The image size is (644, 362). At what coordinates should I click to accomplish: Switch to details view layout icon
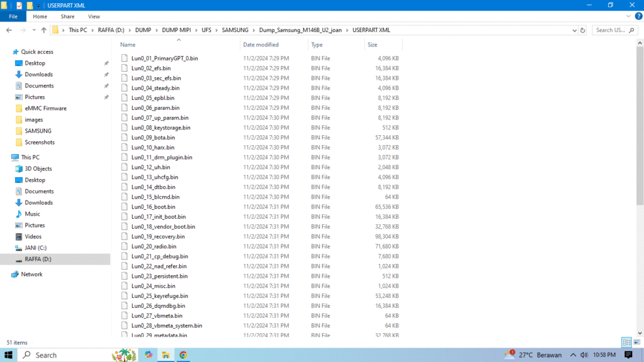point(627,342)
